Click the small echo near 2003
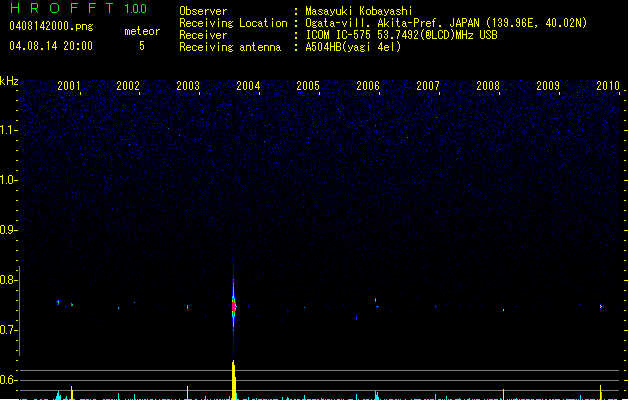 pyautogui.click(x=187, y=307)
